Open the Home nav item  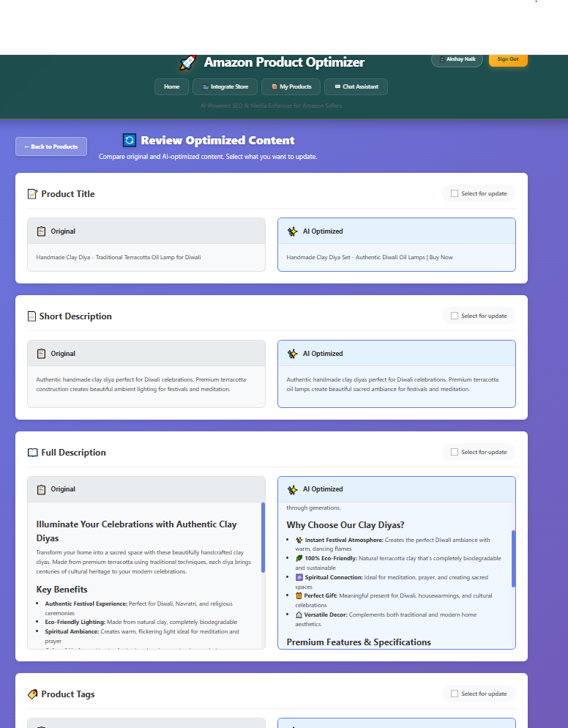pyautogui.click(x=172, y=87)
